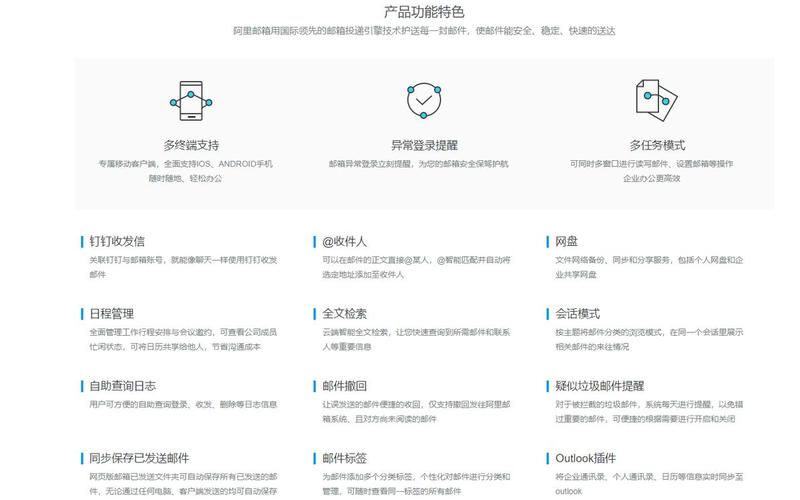Click the 同步保存已发送邮件 feature heading
This screenshot has height=500, width=800.
pos(139,458)
